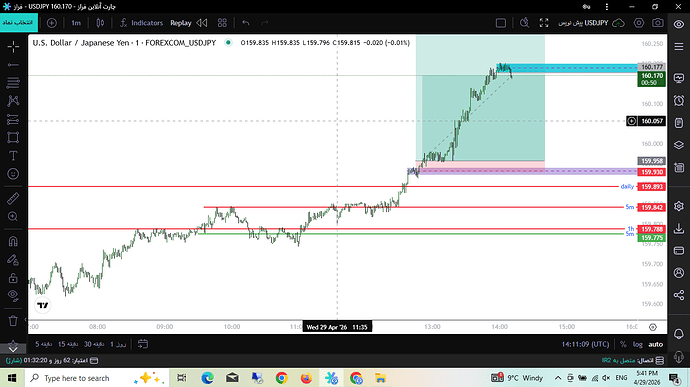This screenshot has height=387, width=690.
Task: Open the watchlist hamburger panel in right sidebar
Action: tap(679, 46)
